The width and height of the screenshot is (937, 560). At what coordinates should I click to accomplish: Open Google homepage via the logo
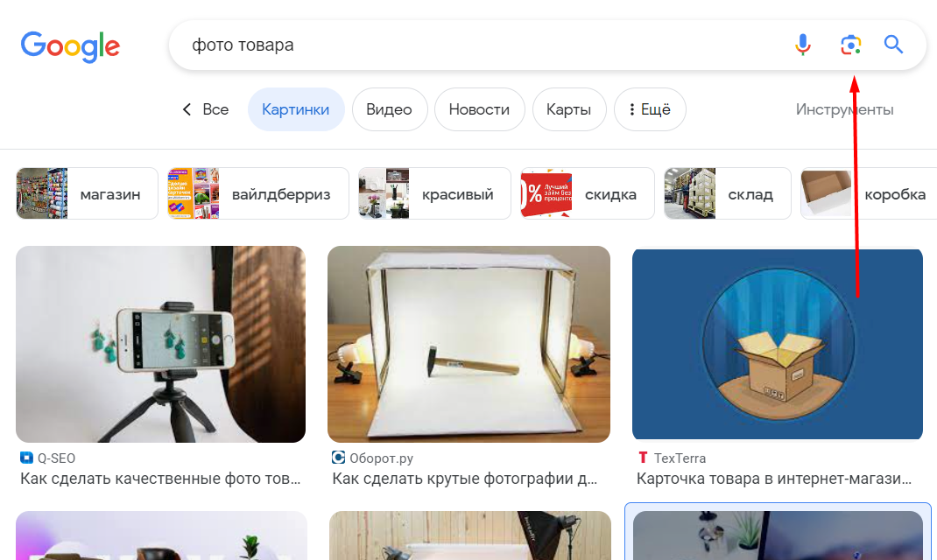pyautogui.click(x=70, y=46)
